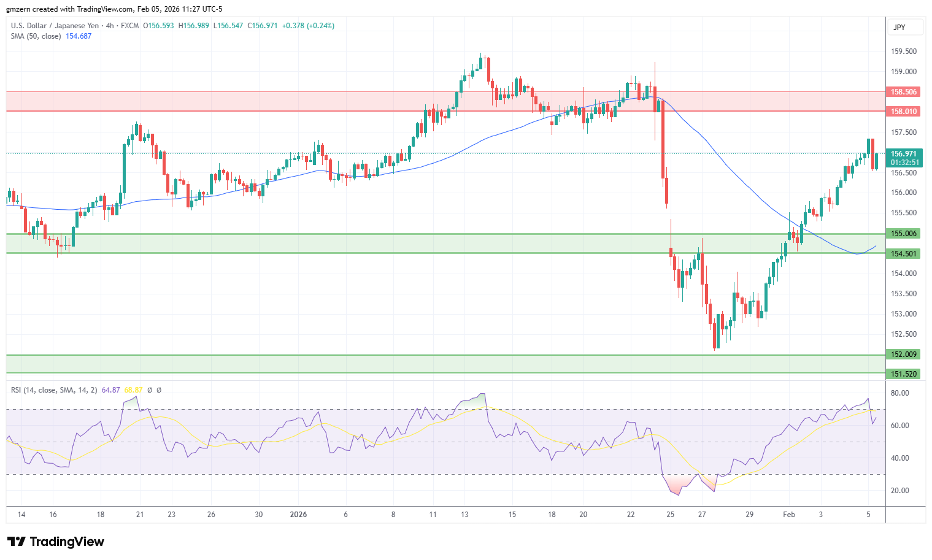Image resolution: width=932 pixels, height=560 pixels.
Task: Click the 60.00 RSI axis label
Action: click(x=900, y=426)
